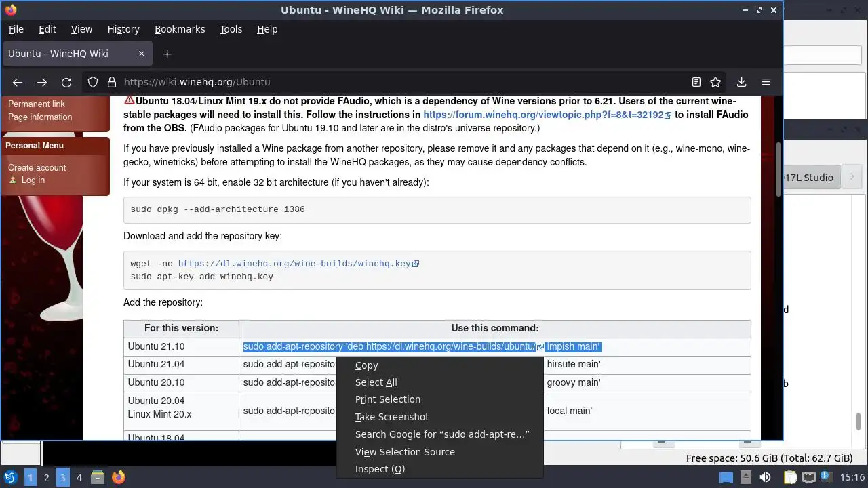Close the Ubuntu - WineHQ Wiki tab
The image size is (868, 488).
(x=142, y=54)
